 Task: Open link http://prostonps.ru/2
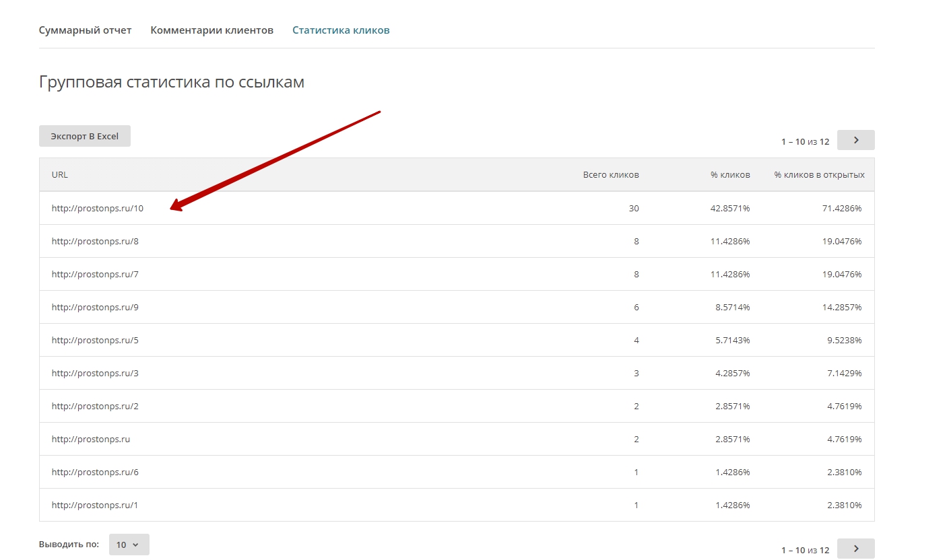(x=95, y=406)
